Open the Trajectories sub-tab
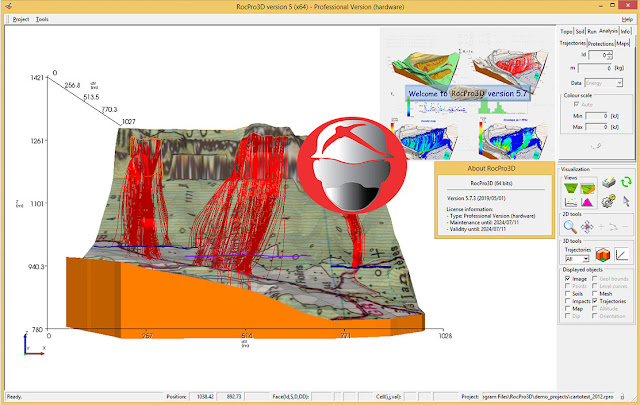Image resolution: width=640 pixels, height=405 pixels. click(573, 43)
